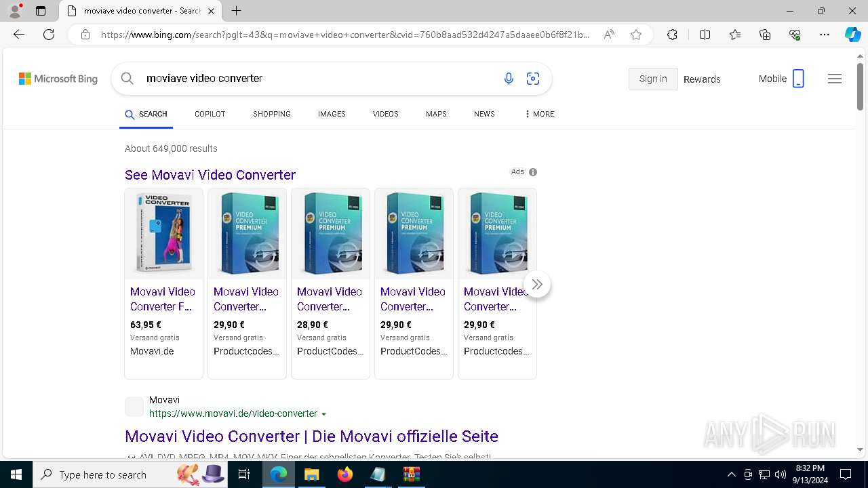Open Task View on the taskbar
Screen dimensions: 868x488
(x=244, y=474)
